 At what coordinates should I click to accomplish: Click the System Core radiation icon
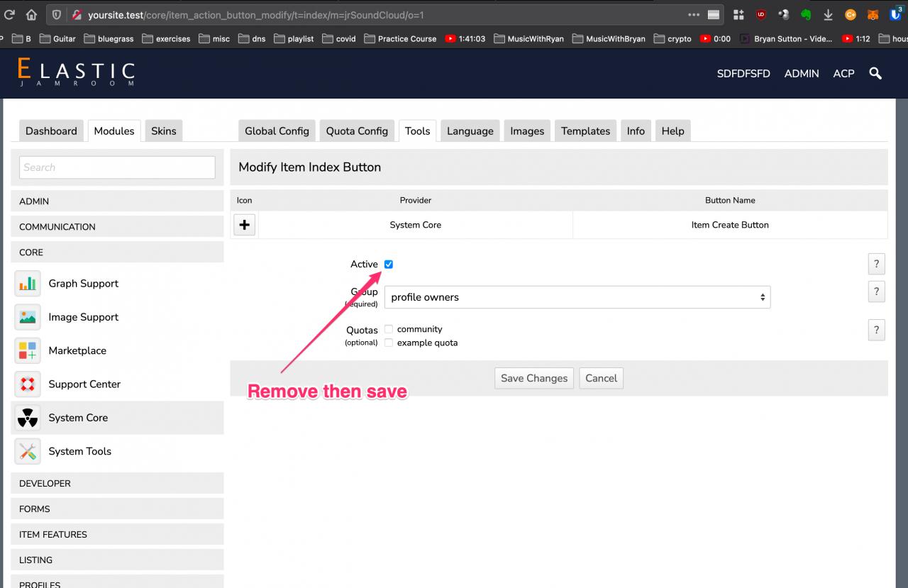coord(28,418)
